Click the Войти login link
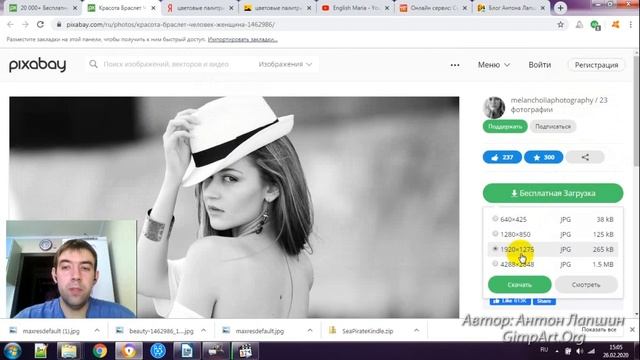This screenshot has width=640, height=360. pos(540,65)
